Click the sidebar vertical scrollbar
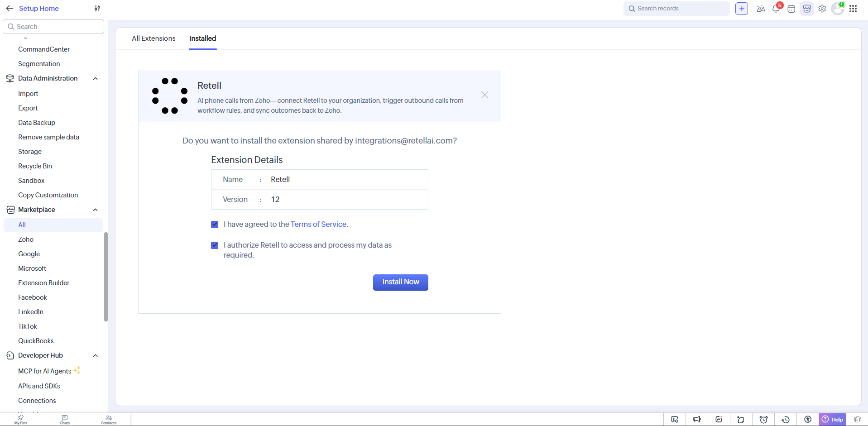Viewport: 868px width, 426px height. (106, 277)
